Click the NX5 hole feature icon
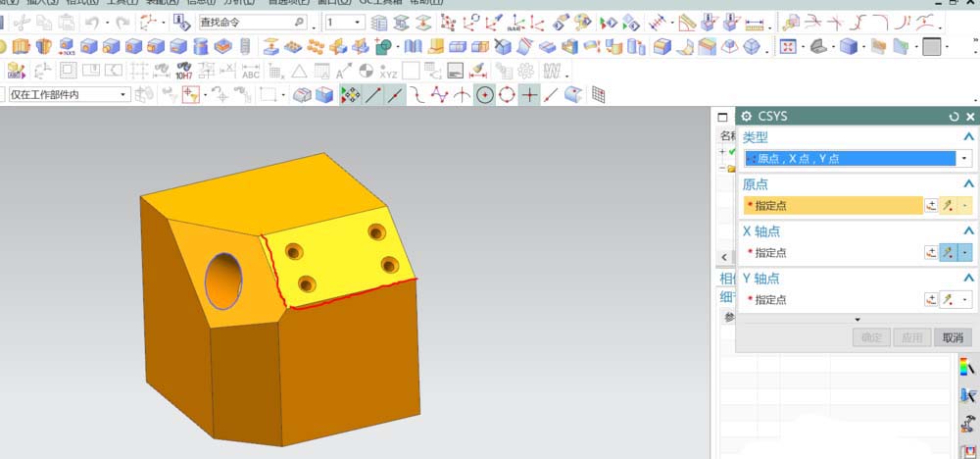The image size is (980, 459). click(x=67, y=46)
